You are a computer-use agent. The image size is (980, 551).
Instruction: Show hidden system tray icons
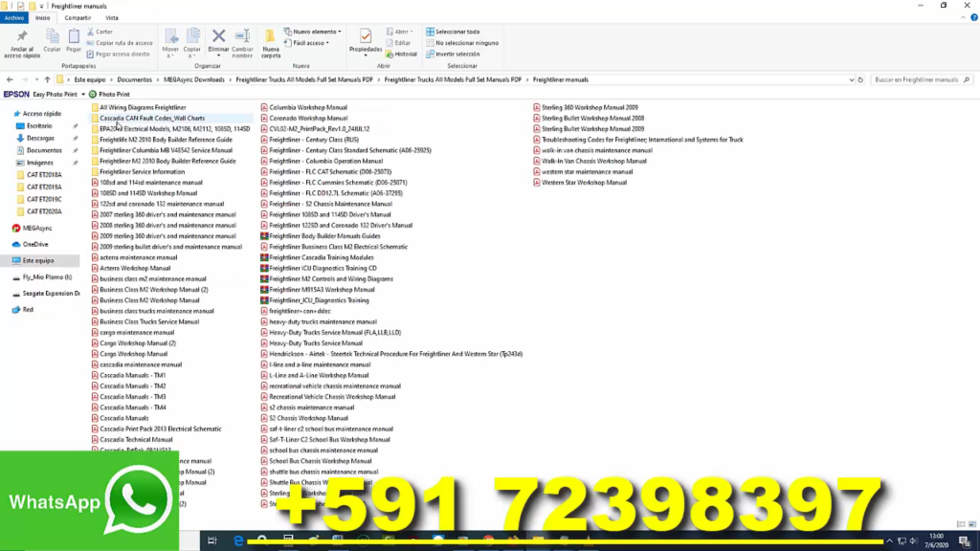point(889,541)
